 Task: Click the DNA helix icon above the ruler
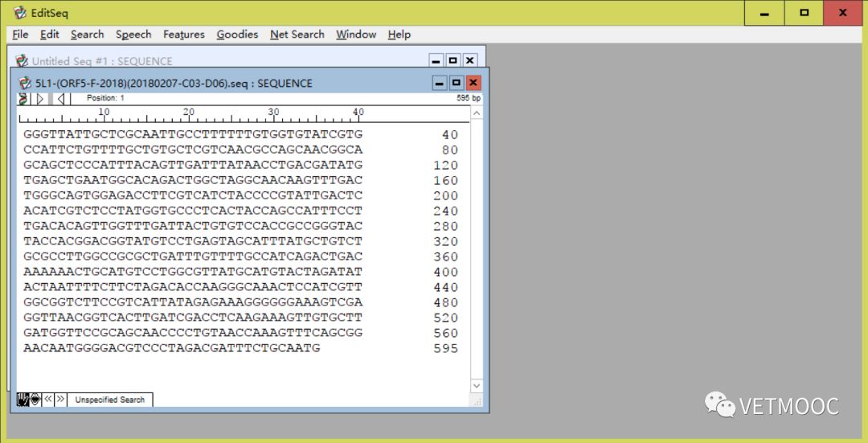[23, 99]
